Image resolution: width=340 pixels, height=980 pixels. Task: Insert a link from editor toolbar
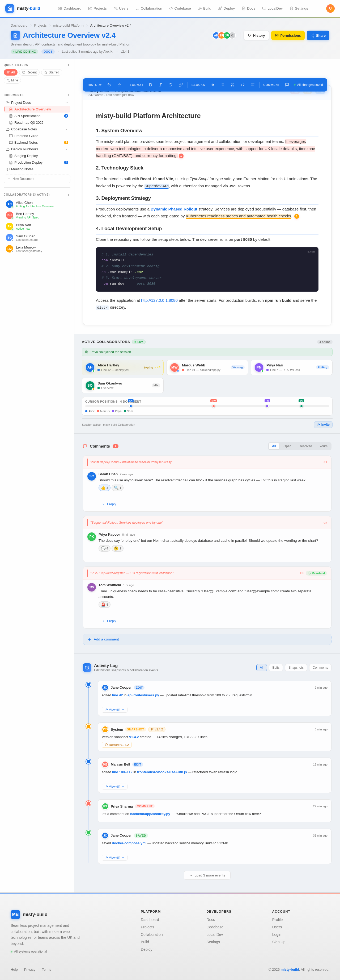coord(181,85)
